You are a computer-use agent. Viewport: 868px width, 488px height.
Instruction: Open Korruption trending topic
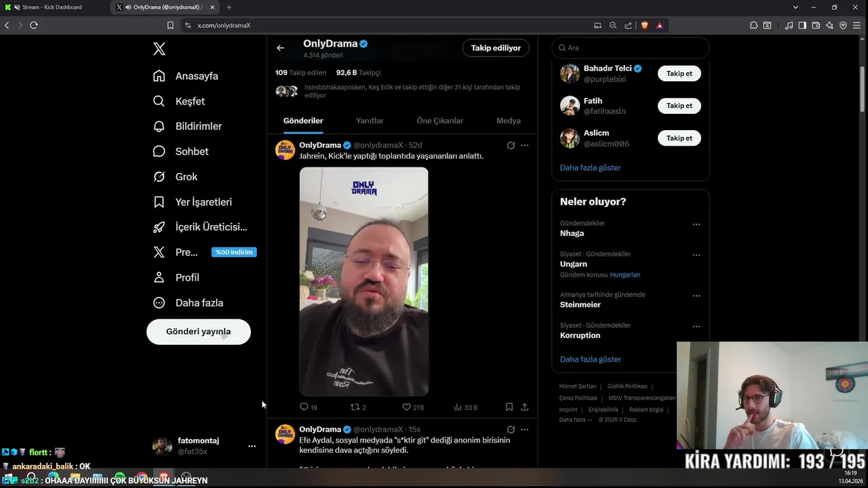point(580,335)
